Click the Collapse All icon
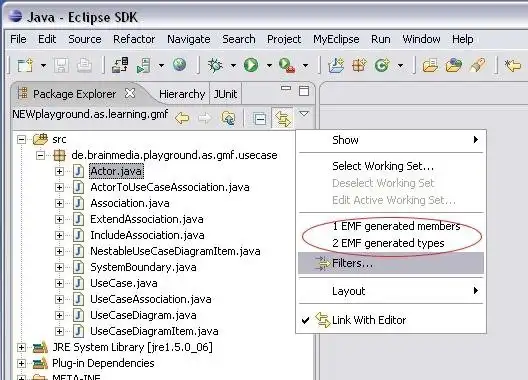This screenshot has width=528, height=380. 260,119
